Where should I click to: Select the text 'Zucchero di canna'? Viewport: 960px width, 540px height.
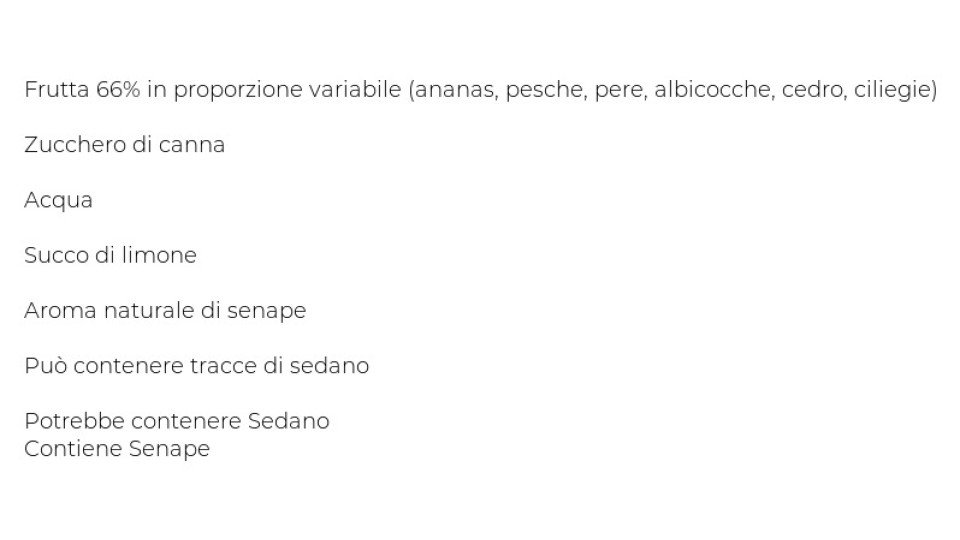(x=124, y=145)
